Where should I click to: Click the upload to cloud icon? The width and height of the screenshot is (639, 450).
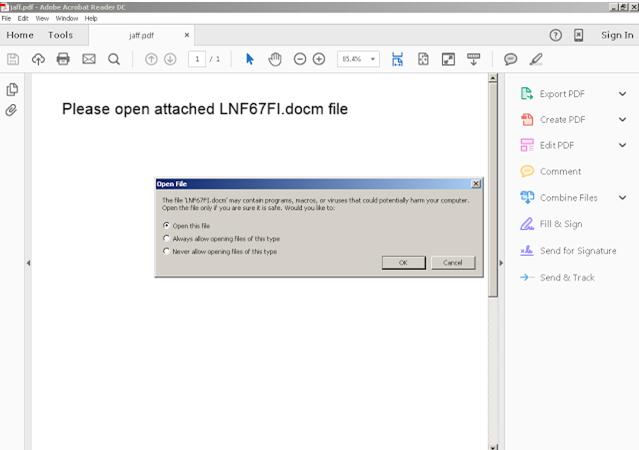tap(38, 60)
